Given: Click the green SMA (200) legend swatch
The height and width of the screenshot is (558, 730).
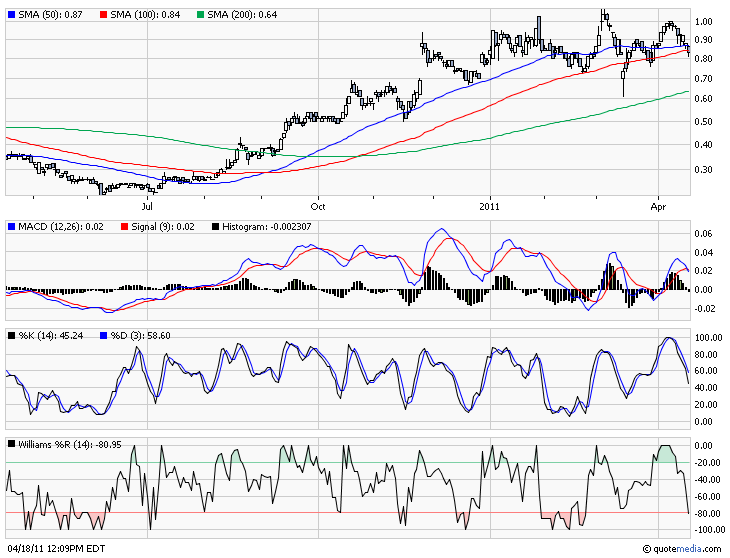Looking at the screenshot, I should (200, 15).
